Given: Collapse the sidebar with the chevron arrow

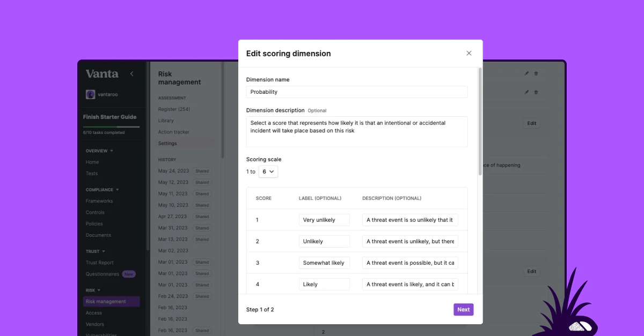Looking at the screenshot, I should coord(132,73).
